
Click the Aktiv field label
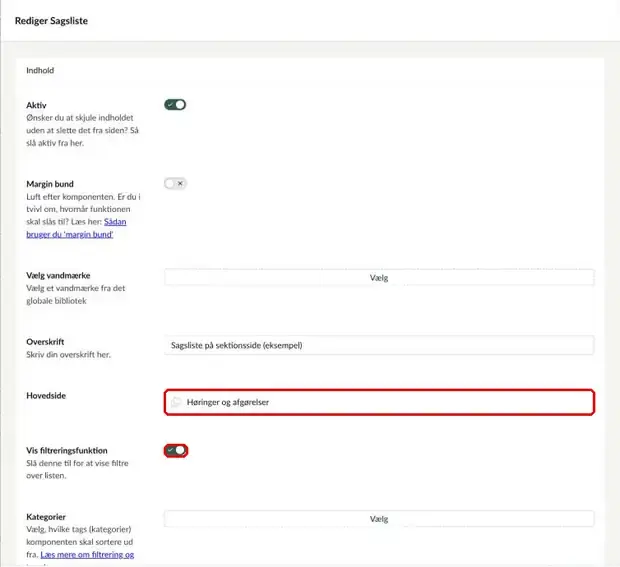[x=36, y=105]
